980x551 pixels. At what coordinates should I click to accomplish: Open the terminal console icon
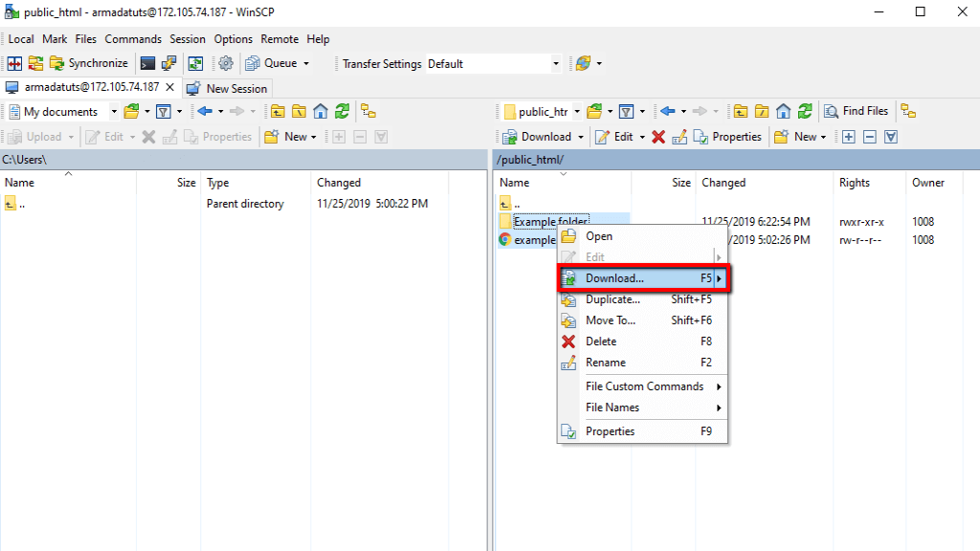pos(147,63)
